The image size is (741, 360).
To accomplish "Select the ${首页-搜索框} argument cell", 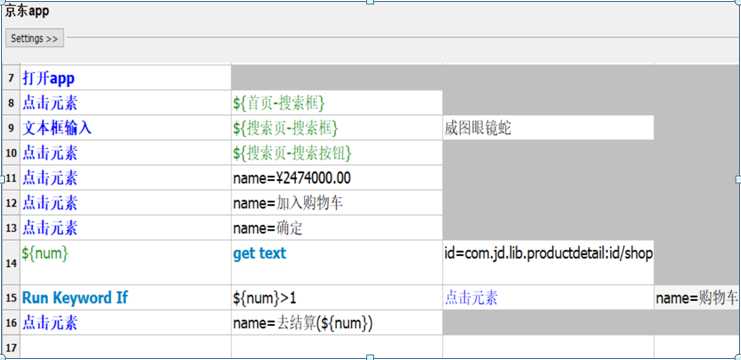I will click(x=337, y=103).
